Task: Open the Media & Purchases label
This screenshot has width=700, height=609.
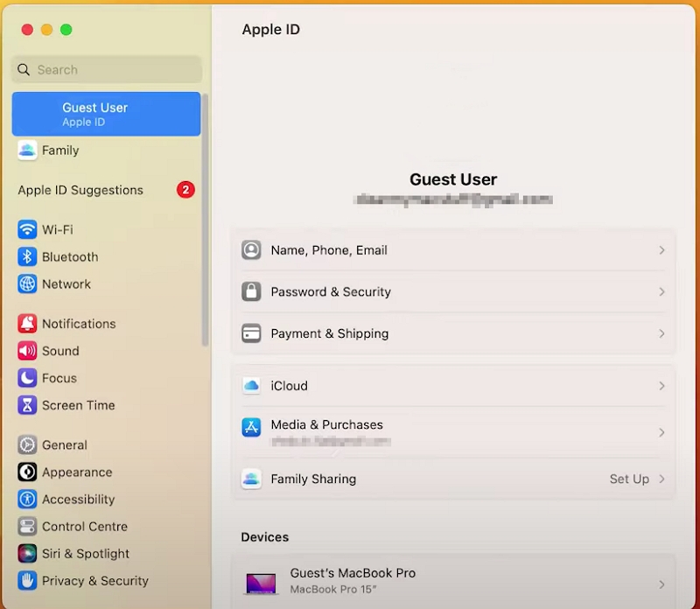Action: click(x=326, y=424)
